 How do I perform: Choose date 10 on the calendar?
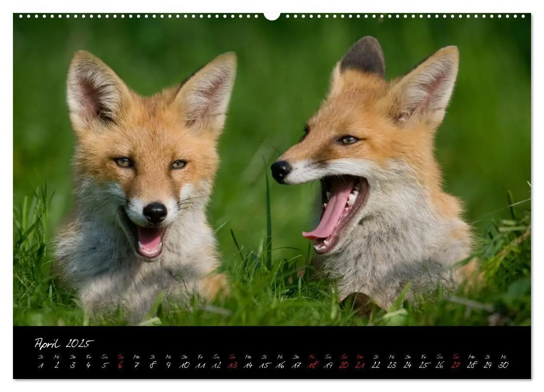184,365
